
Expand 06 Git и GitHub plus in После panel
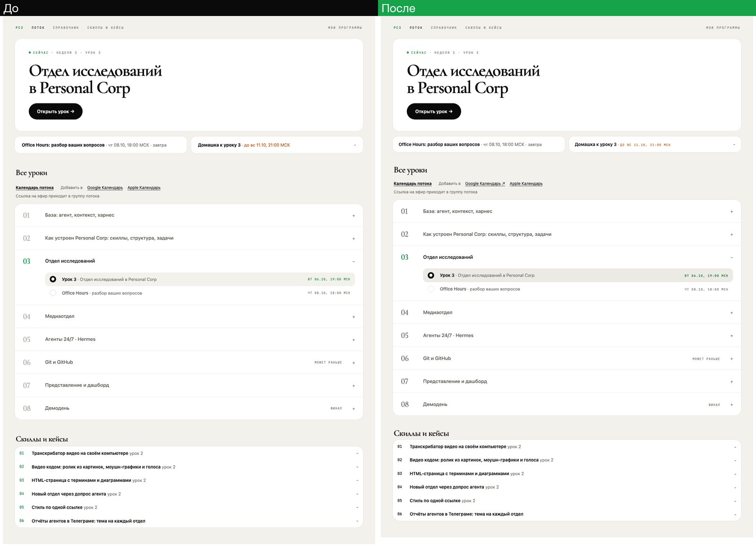[x=731, y=359]
